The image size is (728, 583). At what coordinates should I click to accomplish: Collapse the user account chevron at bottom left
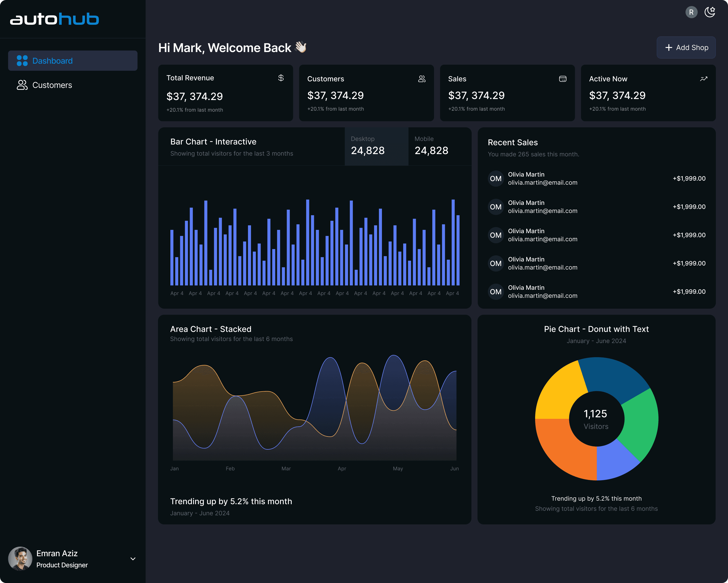point(132,559)
